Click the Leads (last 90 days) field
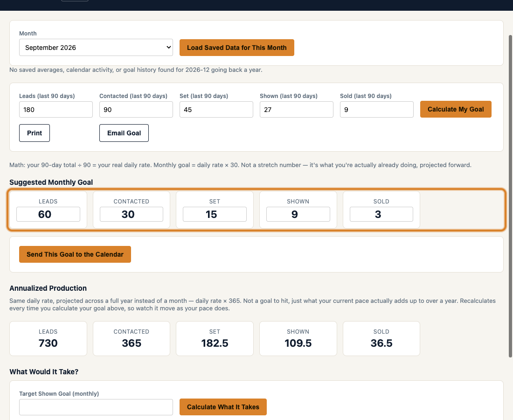513x420 pixels. (x=56, y=109)
